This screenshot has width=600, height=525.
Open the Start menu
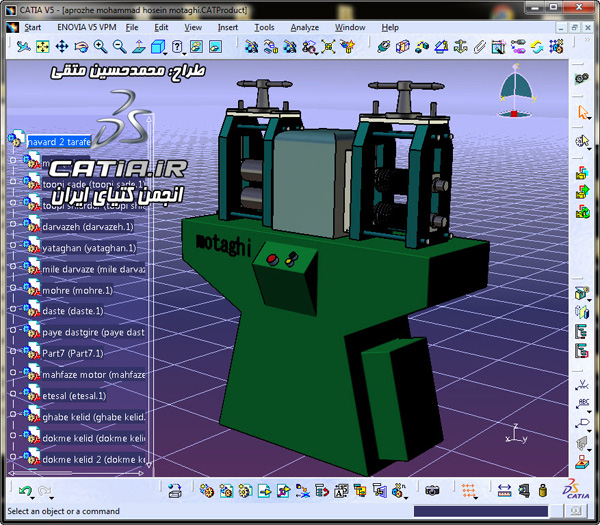point(33,27)
